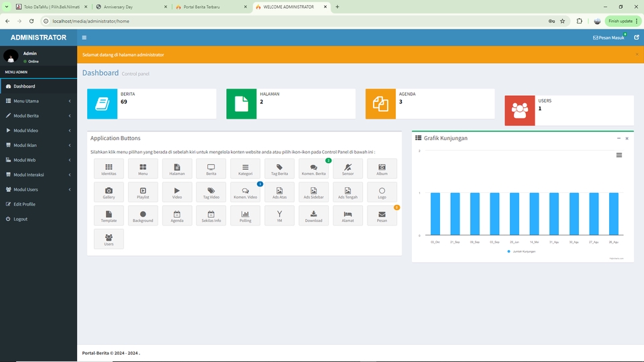644x362 pixels.
Task: Click the USERS stat box
Action: pyautogui.click(x=570, y=111)
